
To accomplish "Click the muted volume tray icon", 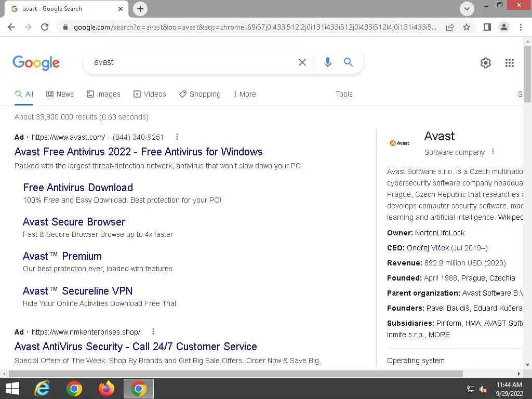I will tap(483, 389).
